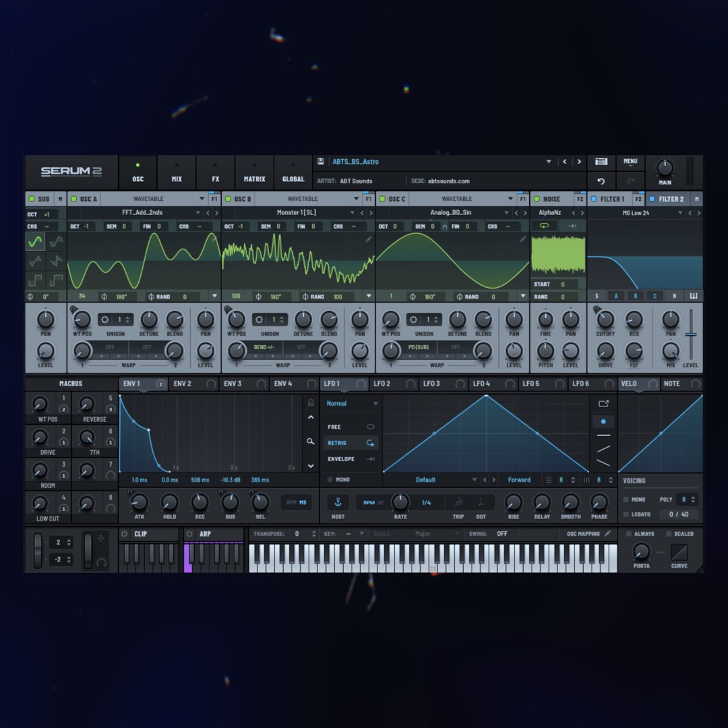Image resolution: width=728 pixels, height=728 pixels.
Task: Click the OSC mapping pencil icon
Action: coord(607,533)
